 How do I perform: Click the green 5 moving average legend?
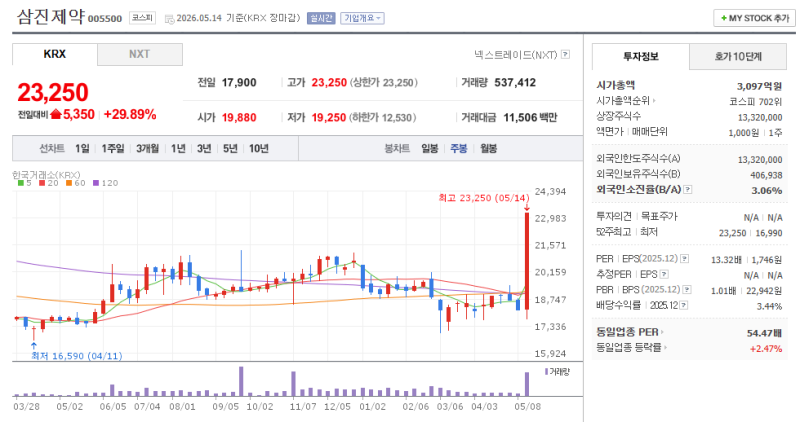[x=24, y=183]
